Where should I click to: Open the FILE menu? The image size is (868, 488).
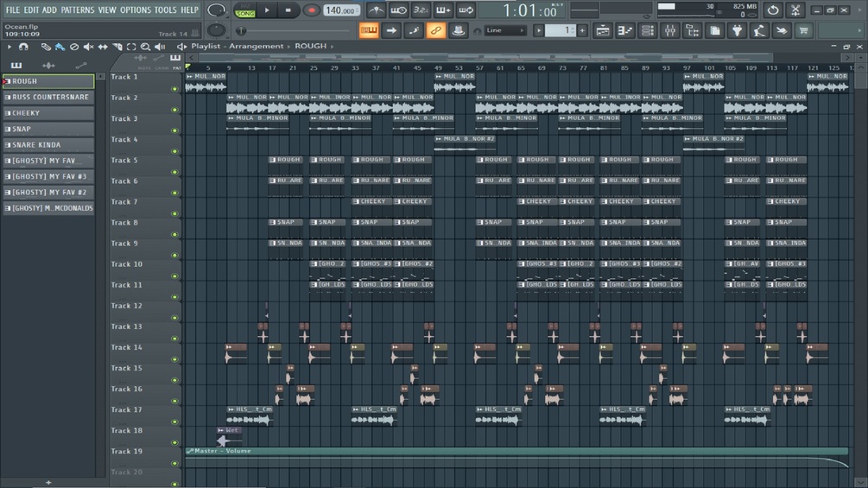point(13,10)
